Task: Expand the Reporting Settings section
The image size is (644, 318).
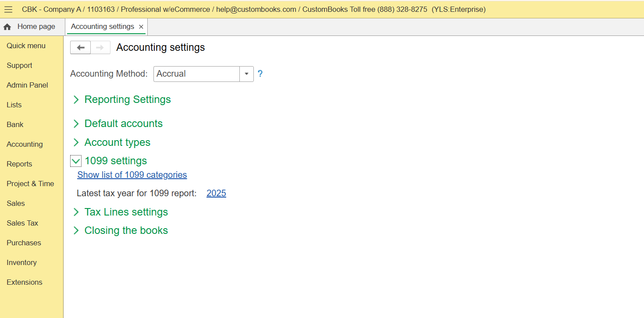Action: click(x=76, y=100)
